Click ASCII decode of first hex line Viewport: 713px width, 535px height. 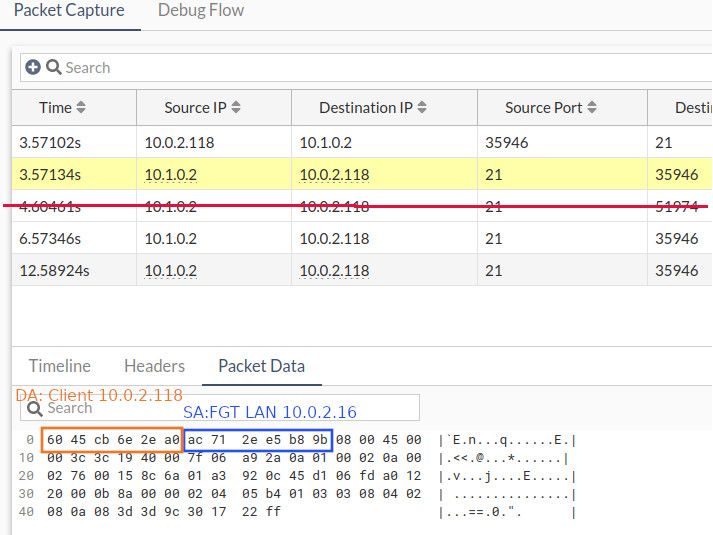click(507, 440)
